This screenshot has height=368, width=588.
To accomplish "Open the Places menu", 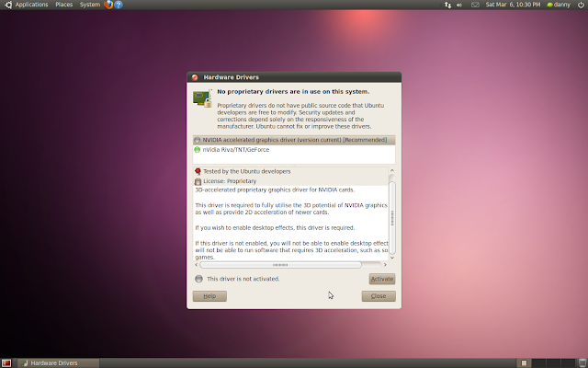I will (63, 5).
